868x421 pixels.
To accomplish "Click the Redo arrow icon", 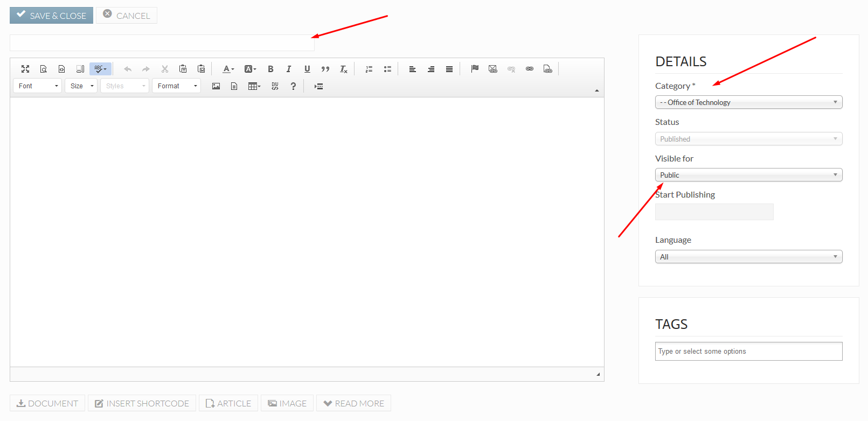I will point(146,69).
